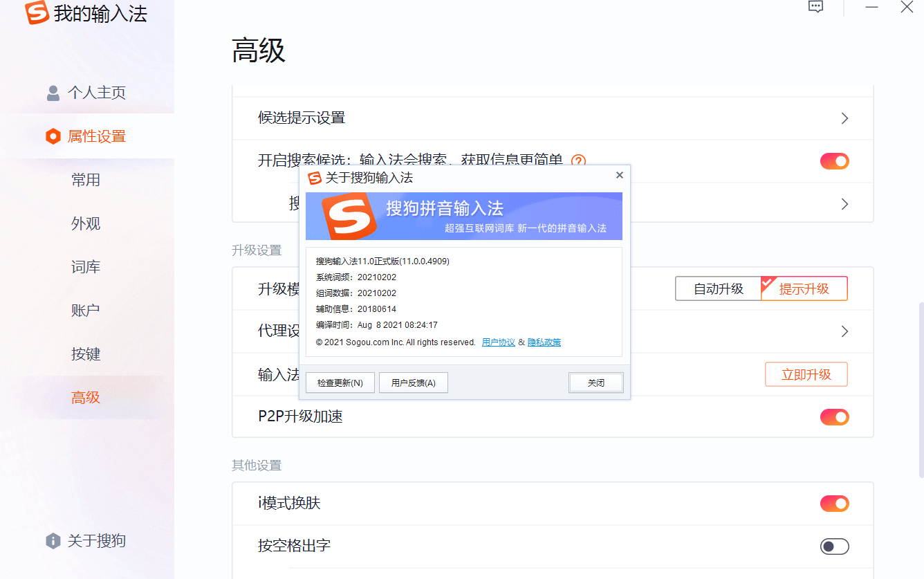Viewport: 924px width, 579px height.
Task: Click the info icon next to 关于搜狗
Action: click(53, 541)
